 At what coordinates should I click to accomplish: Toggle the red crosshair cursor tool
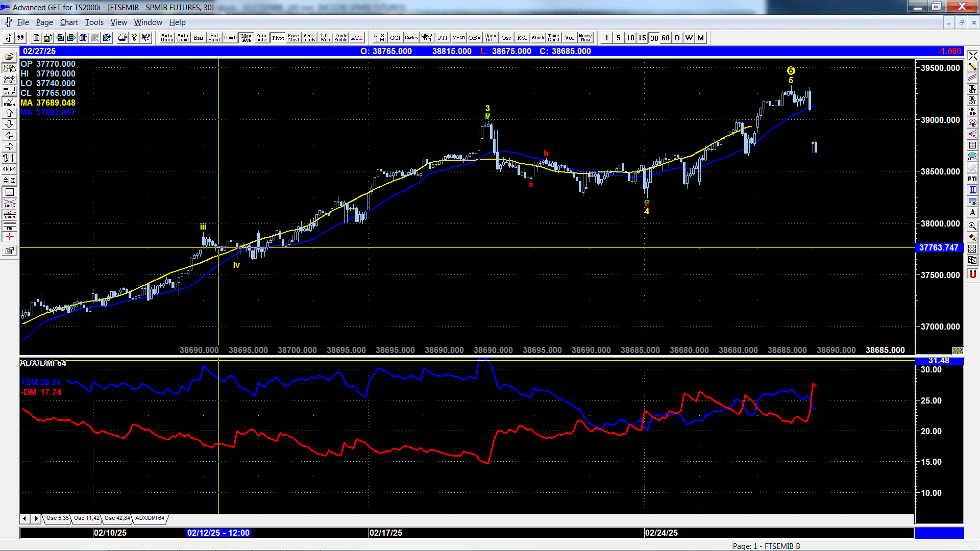[9, 237]
